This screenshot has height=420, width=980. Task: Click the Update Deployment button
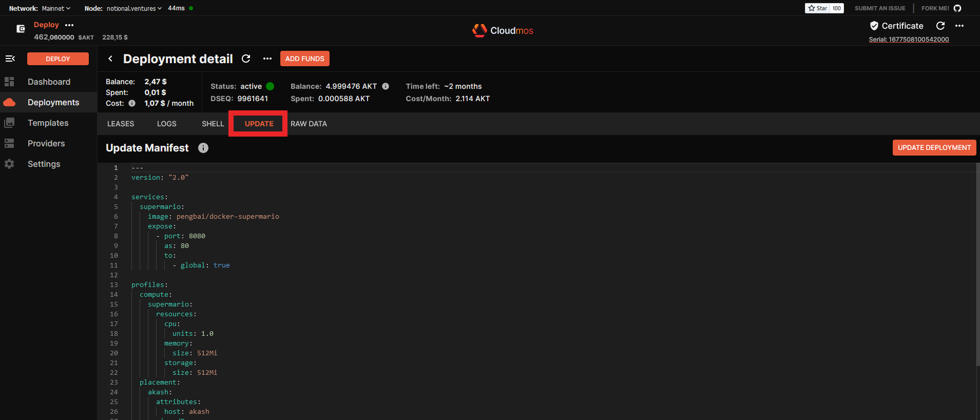[x=934, y=147]
